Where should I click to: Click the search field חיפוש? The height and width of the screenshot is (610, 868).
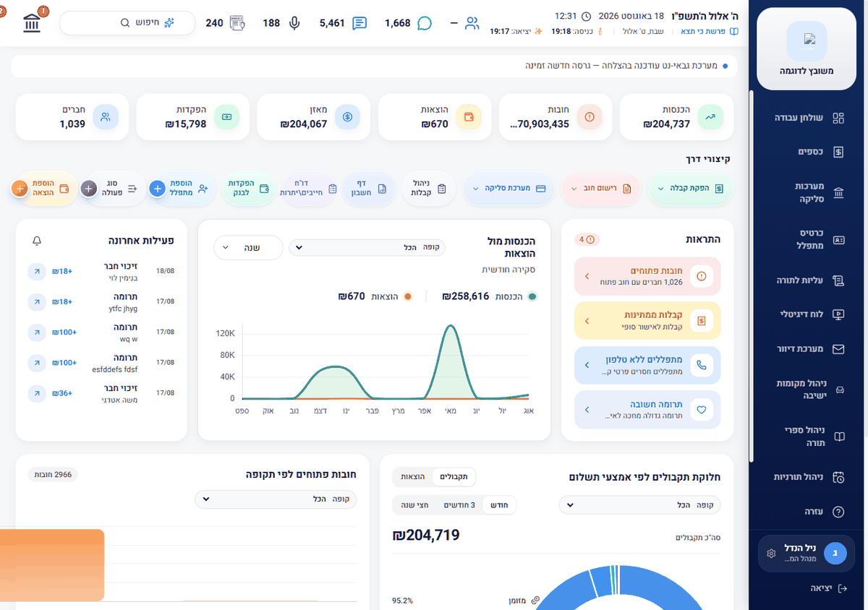coord(127,23)
